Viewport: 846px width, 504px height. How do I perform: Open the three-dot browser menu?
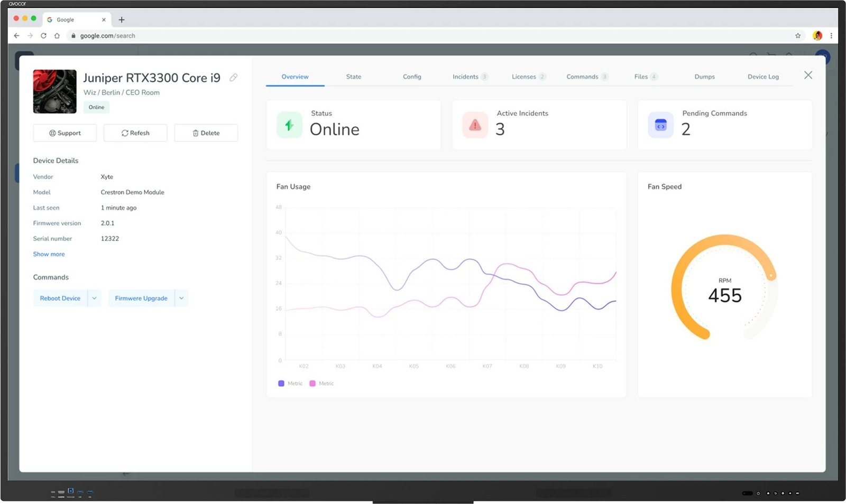[831, 36]
